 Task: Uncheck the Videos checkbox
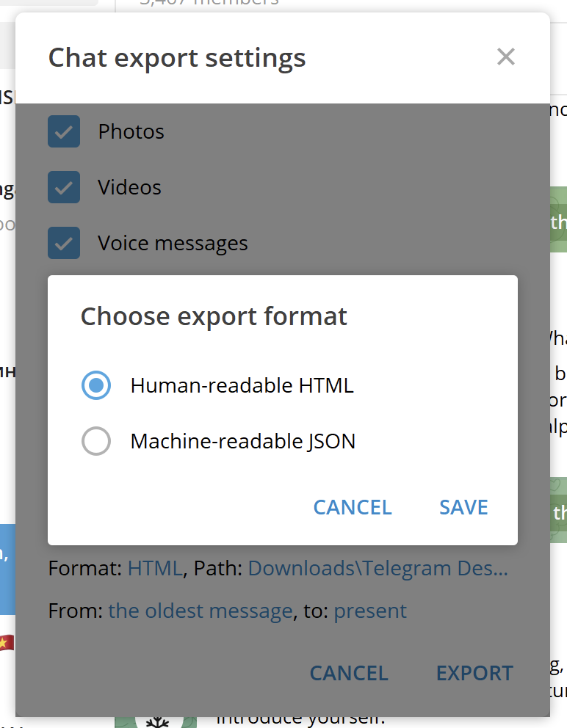tap(64, 187)
